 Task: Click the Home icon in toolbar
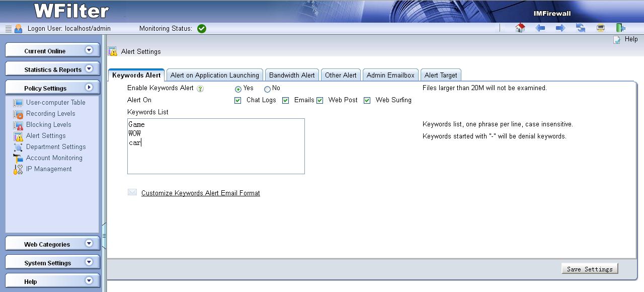click(520, 28)
